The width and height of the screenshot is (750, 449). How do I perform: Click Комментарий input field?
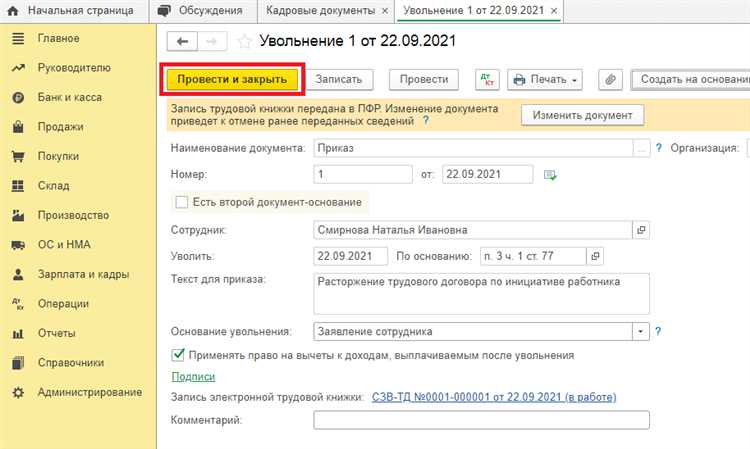(482, 420)
